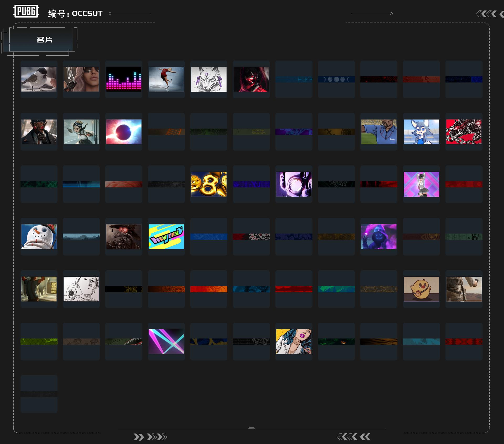
Task: Pick the snowman with carrot nose card
Action: [x=39, y=237]
